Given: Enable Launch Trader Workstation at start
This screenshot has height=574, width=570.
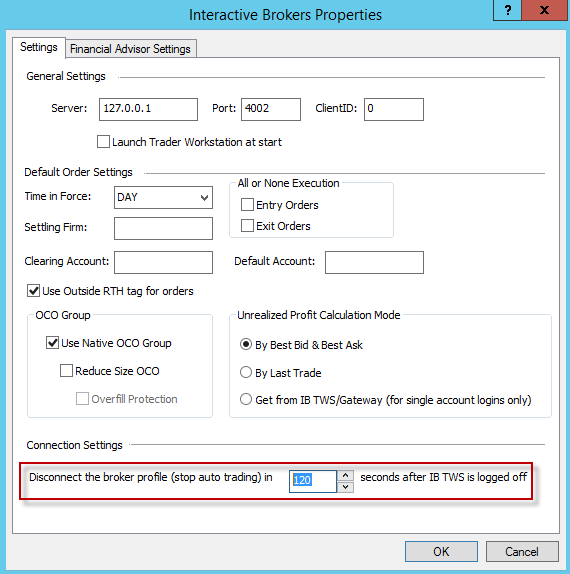Looking at the screenshot, I should [103, 142].
